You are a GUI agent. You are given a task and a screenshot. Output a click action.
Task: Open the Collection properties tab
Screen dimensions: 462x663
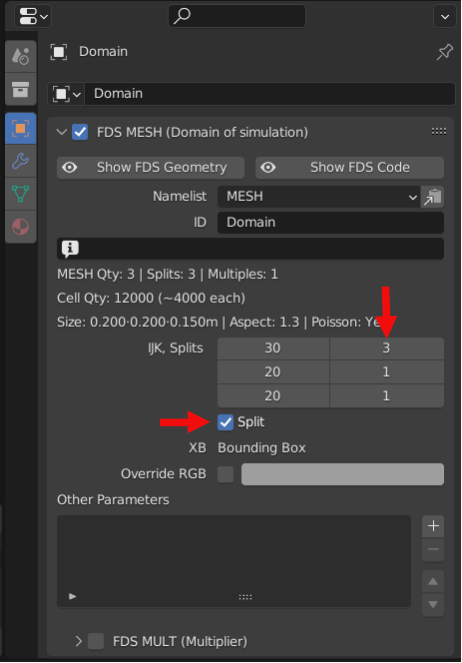tap(20, 90)
